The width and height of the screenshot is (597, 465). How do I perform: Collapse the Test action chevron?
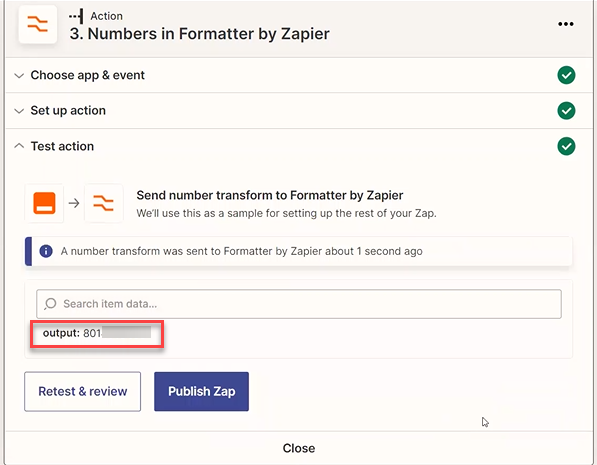(x=19, y=146)
